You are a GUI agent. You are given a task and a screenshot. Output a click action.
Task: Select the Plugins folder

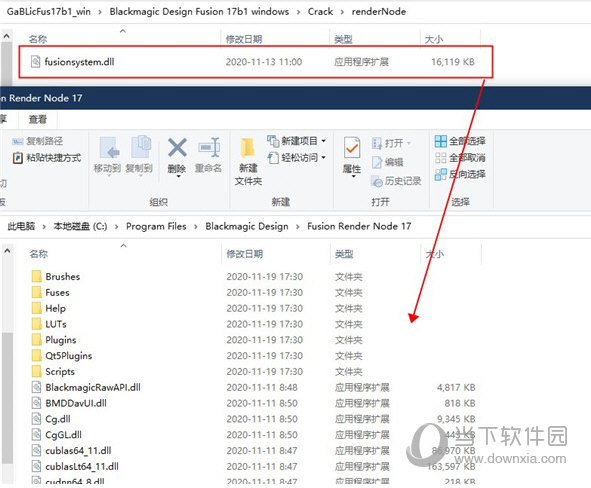61,340
